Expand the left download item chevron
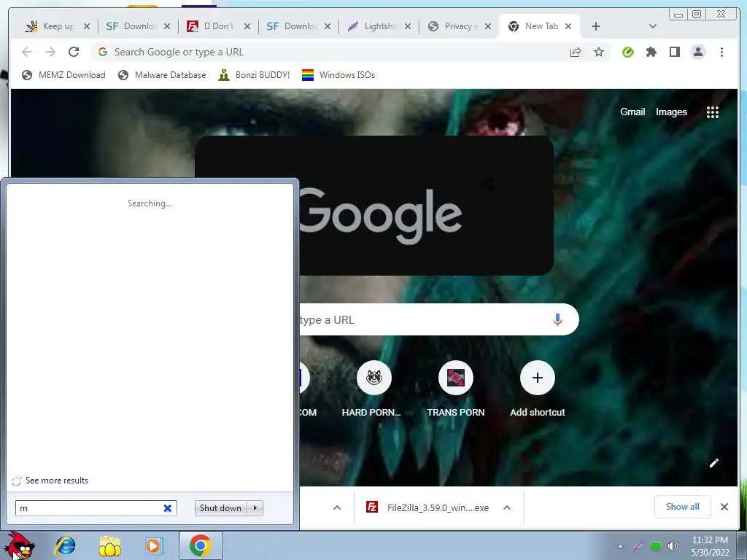747x560 pixels. coord(337,507)
